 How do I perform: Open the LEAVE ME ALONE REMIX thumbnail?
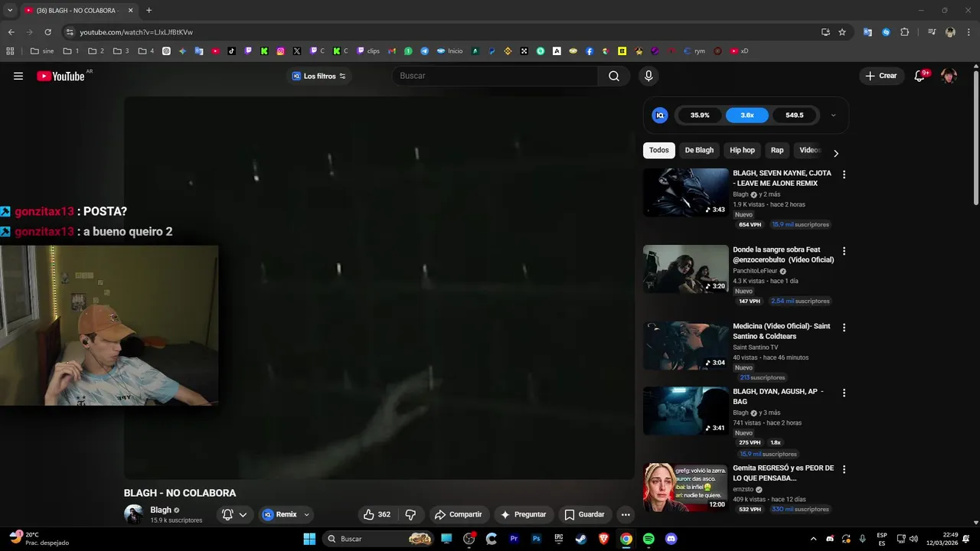[686, 192]
